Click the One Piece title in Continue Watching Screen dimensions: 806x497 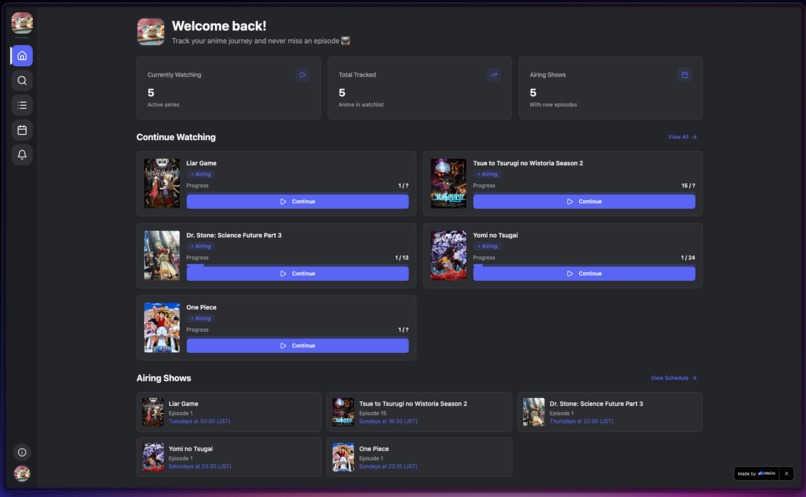(201, 307)
